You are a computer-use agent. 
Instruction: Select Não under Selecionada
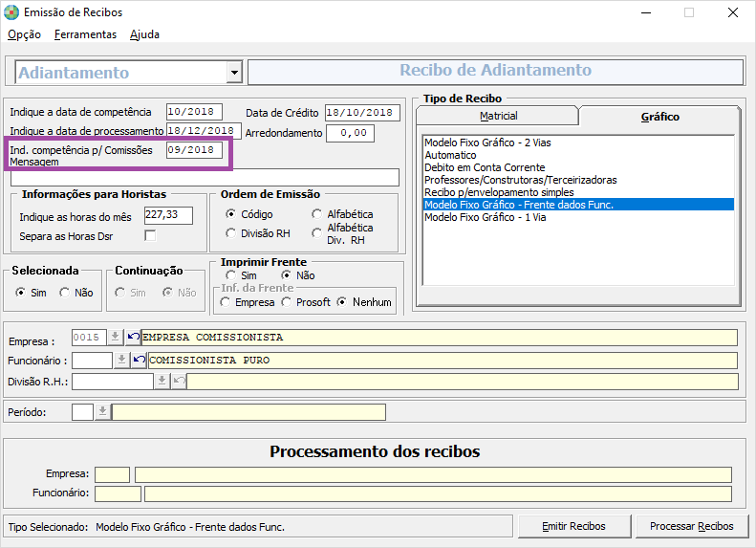65,293
